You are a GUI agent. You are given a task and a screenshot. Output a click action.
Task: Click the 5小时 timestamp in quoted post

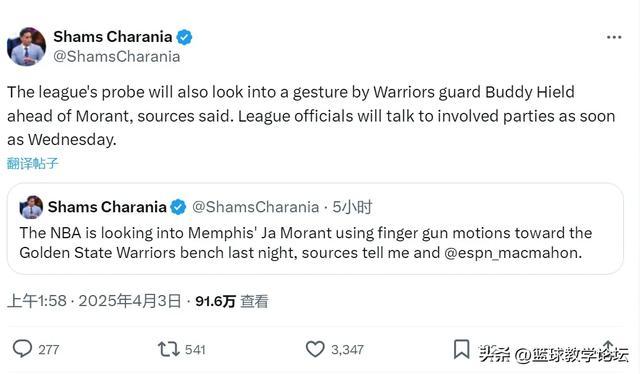352,207
